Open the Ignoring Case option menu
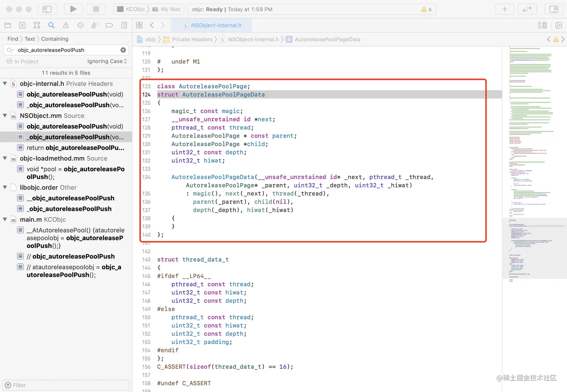The image size is (567, 392). [107, 61]
